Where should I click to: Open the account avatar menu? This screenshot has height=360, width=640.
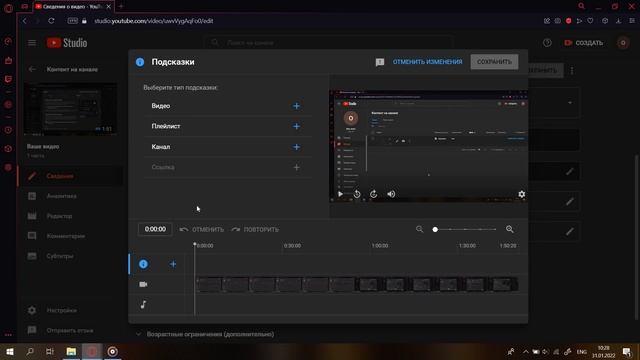pos(623,43)
